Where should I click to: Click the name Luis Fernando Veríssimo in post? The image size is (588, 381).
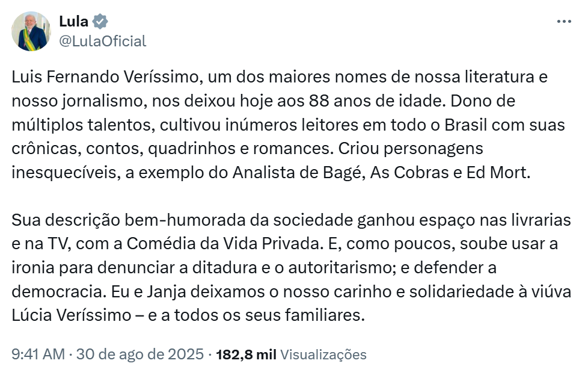click(x=105, y=77)
